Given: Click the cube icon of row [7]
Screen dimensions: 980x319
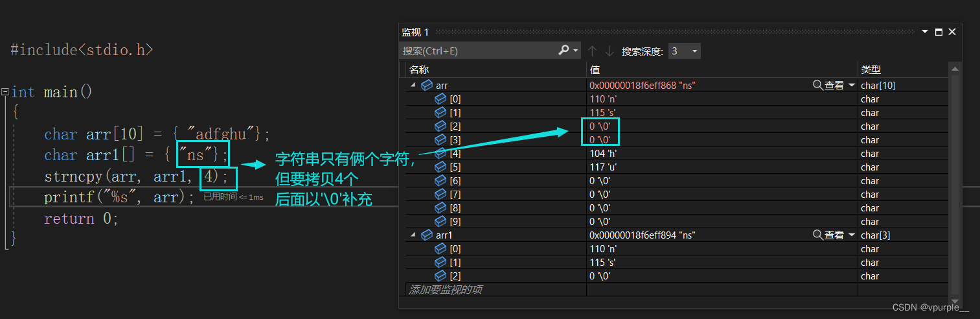Looking at the screenshot, I should pyautogui.click(x=440, y=194).
